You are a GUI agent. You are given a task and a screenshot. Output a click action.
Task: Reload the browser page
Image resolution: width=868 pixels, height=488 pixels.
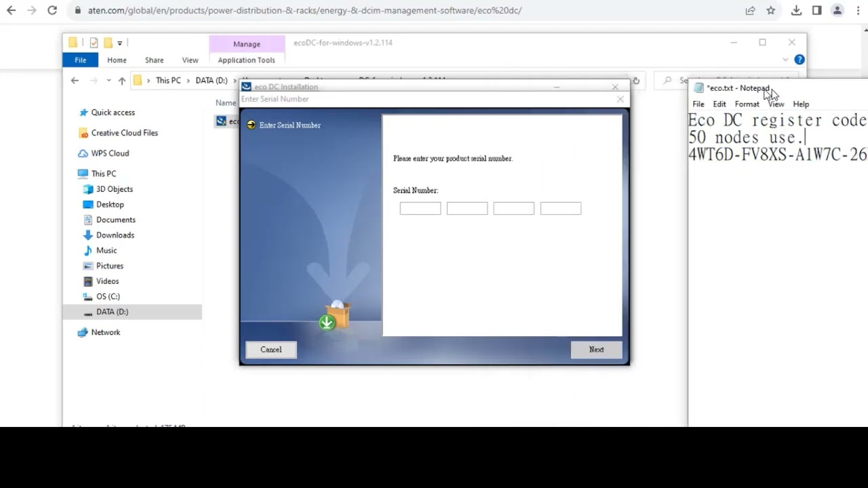click(x=52, y=10)
